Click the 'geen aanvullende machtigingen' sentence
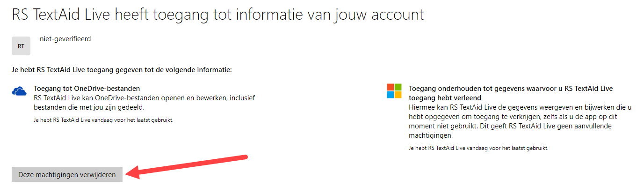The height and width of the screenshot is (194, 644). tap(517, 131)
